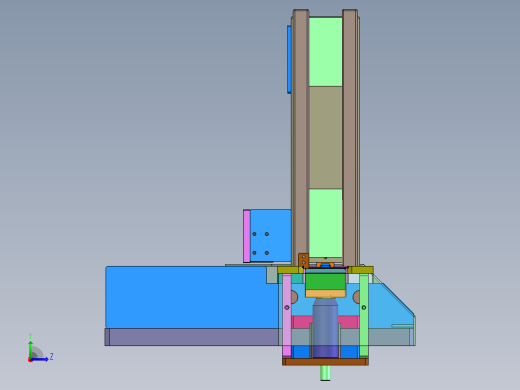This screenshot has width=520, height=390.
Task: Select the magenta vertical bar on lower left
Action: pos(287,316)
